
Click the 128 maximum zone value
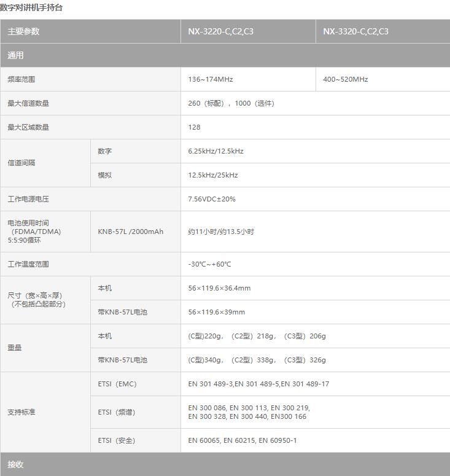pos(194,127)
